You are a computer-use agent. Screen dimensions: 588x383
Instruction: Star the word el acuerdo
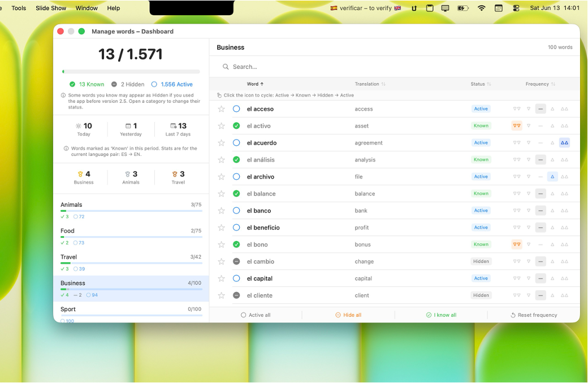[x=221, y=143]
